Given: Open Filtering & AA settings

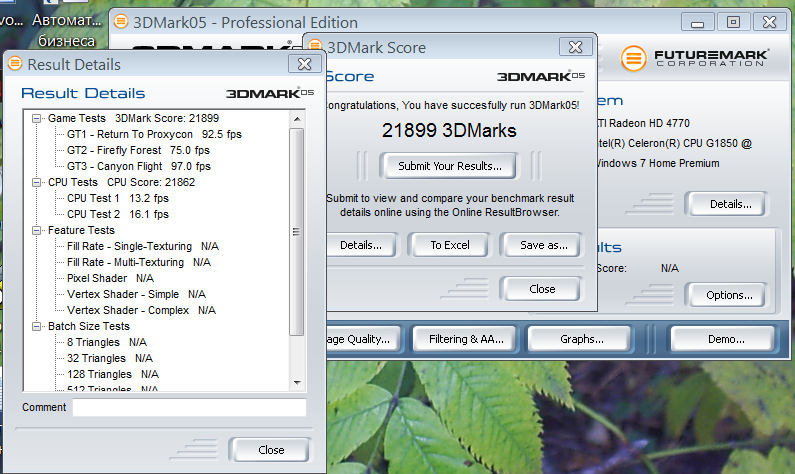Looking at the screenshot, I should pos(466,339).
